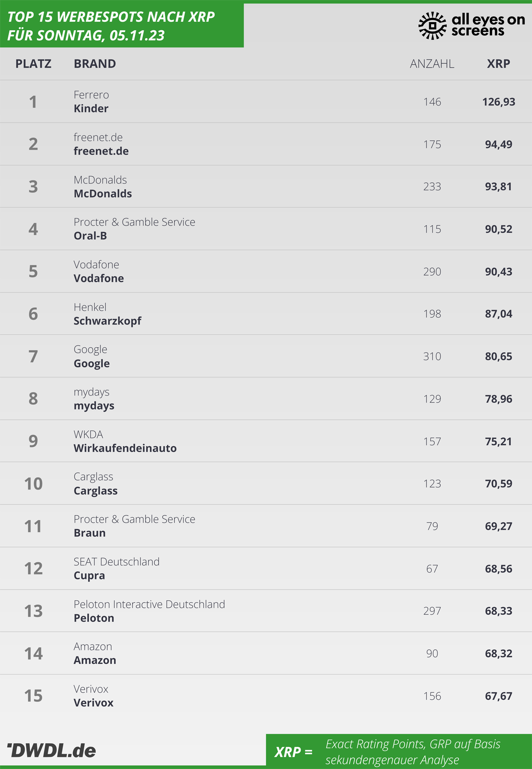
Task: Click the ANZAHL column header
Action: pos(432,64)
